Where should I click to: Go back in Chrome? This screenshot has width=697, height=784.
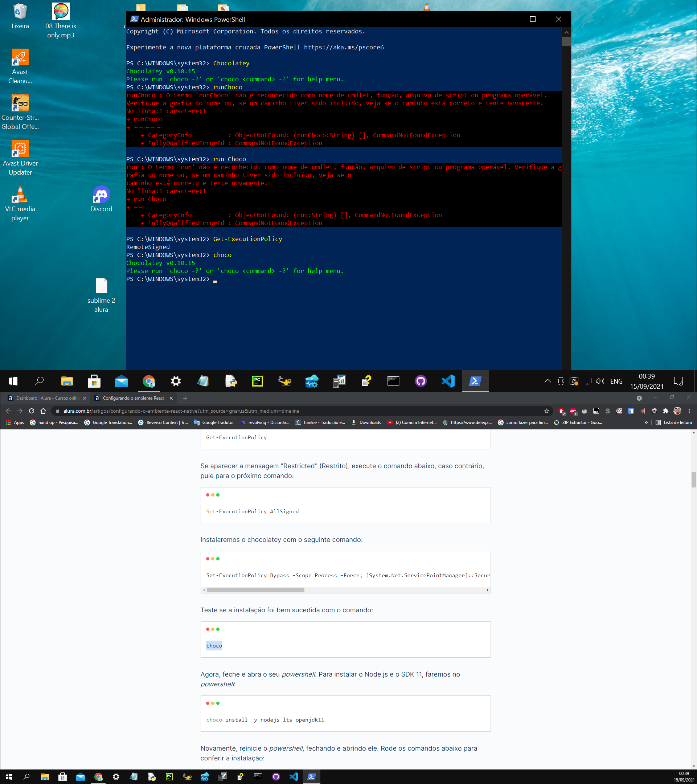[x=8, y=411]
